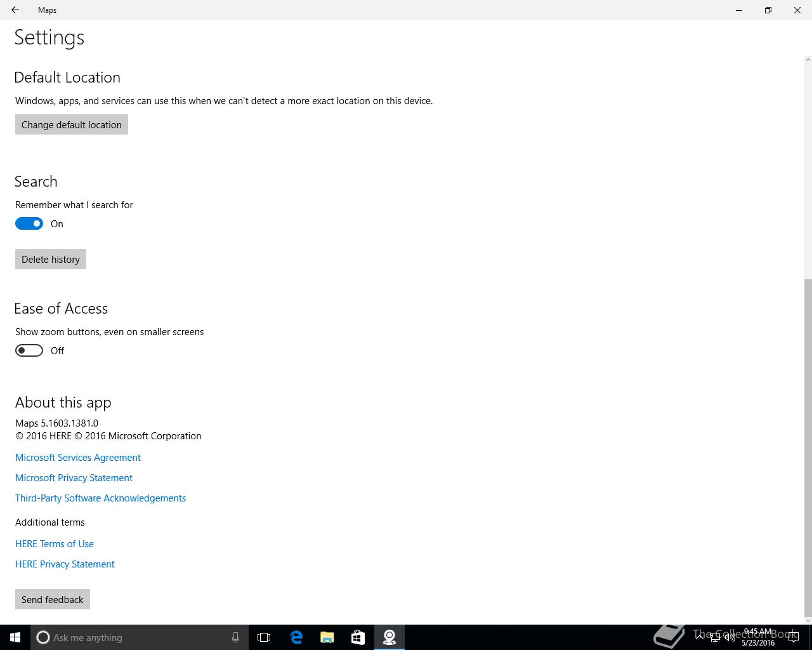Click the Default Location heading
The width and height of the screenshot is (812, 650).
point(67,77)
